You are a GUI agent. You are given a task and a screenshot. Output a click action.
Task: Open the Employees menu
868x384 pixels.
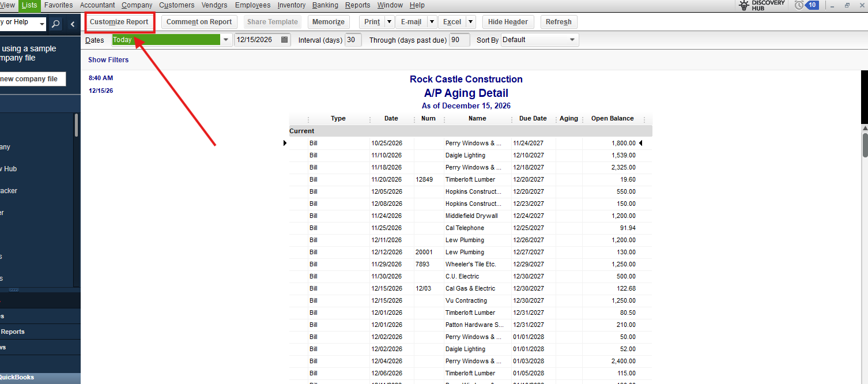click(253, 5)
